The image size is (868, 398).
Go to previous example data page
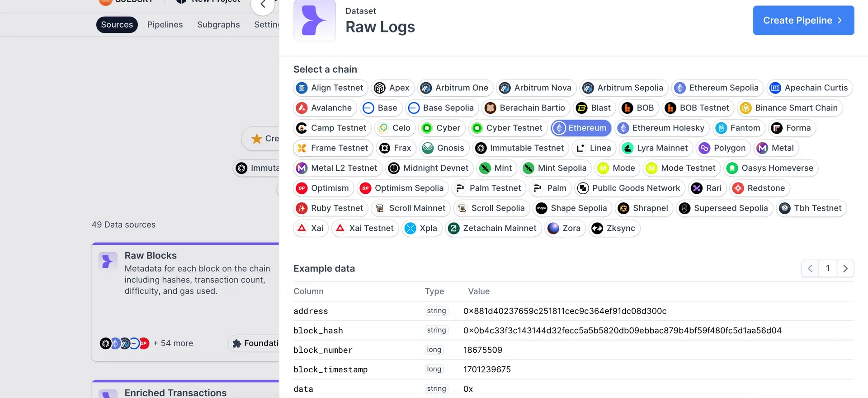click(810, 269)
